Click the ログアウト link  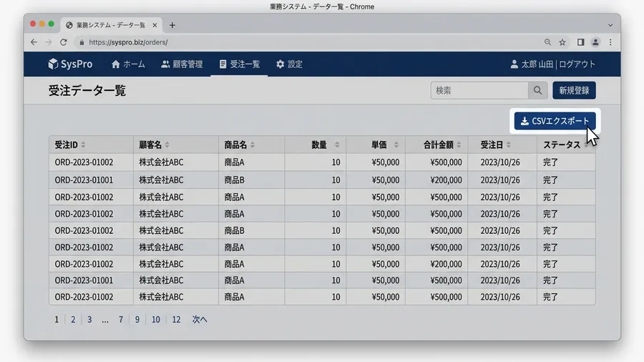(577, 64)
